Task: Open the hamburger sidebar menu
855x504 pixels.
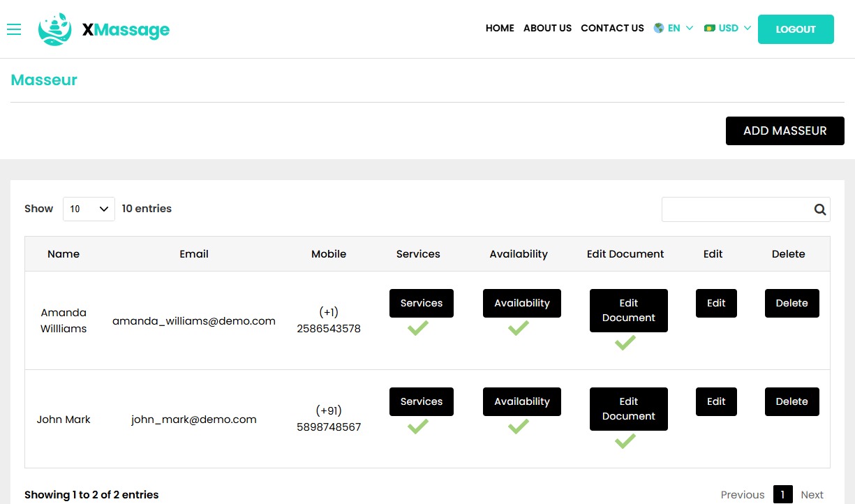Action: point(14,29)
